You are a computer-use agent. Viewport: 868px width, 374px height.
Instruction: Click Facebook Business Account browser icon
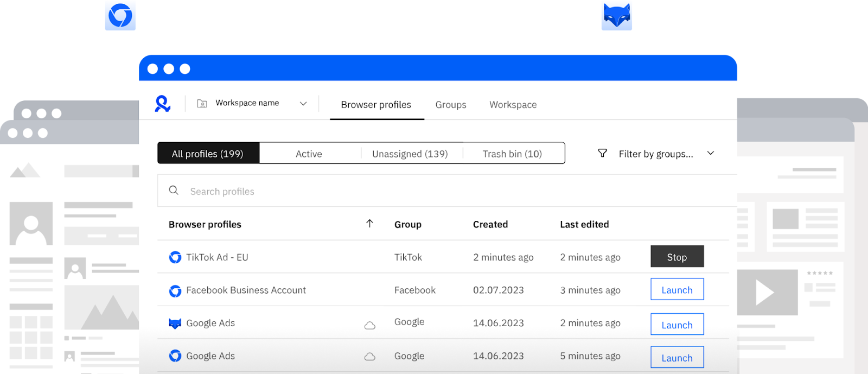(175, 291)
